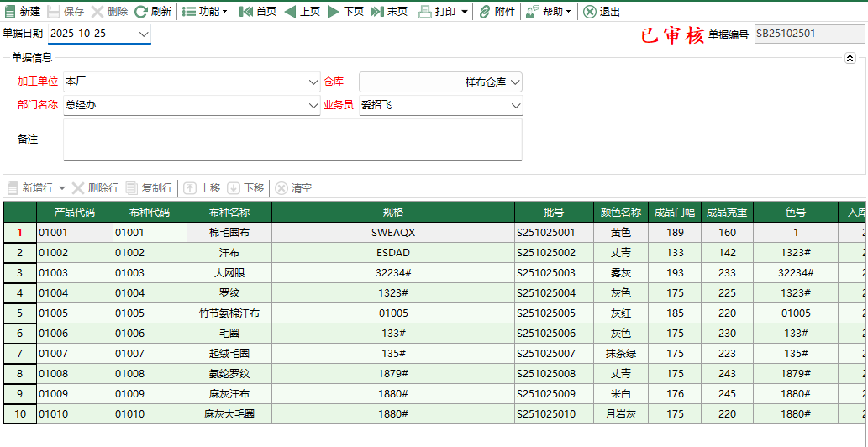Image resolution: width=868 pixels, height=447 pixels.
Task: Open the 业务员 dropdown
Action: tap(515, 104)
